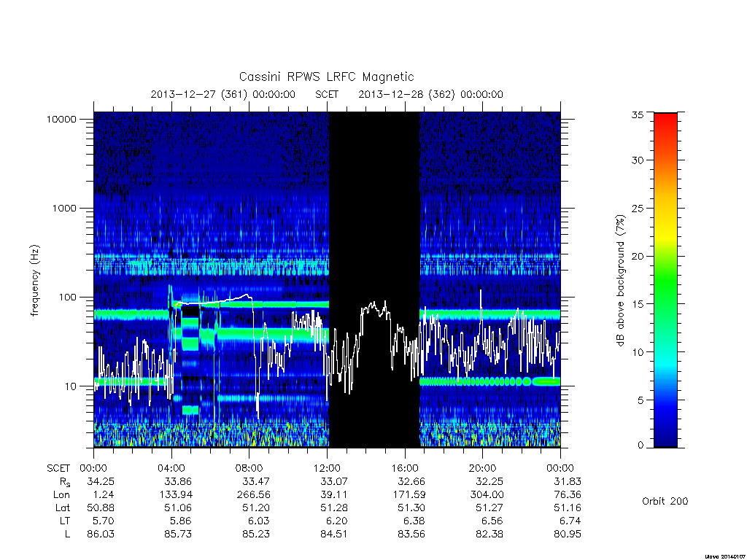
Task: Click the 'LT' row label
Action: click(x=65, y=521)
